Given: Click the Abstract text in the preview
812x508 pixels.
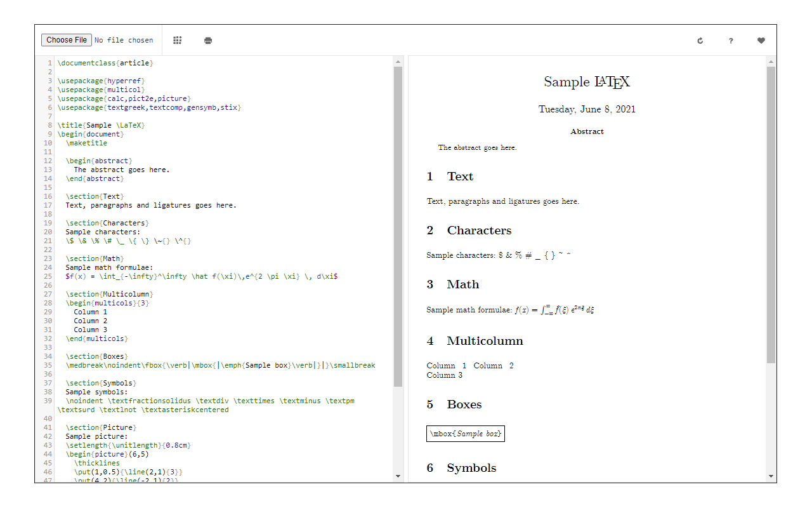Looking at the screenshot, I should coord(586,131).
